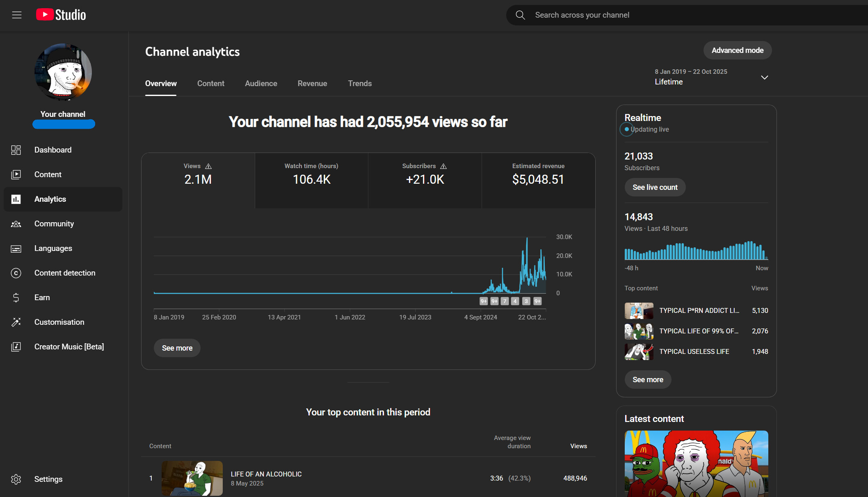The width and height of the screenshot is (868, 497).
Task: Click Creator Music Beta icon
Action: point(16,347)
